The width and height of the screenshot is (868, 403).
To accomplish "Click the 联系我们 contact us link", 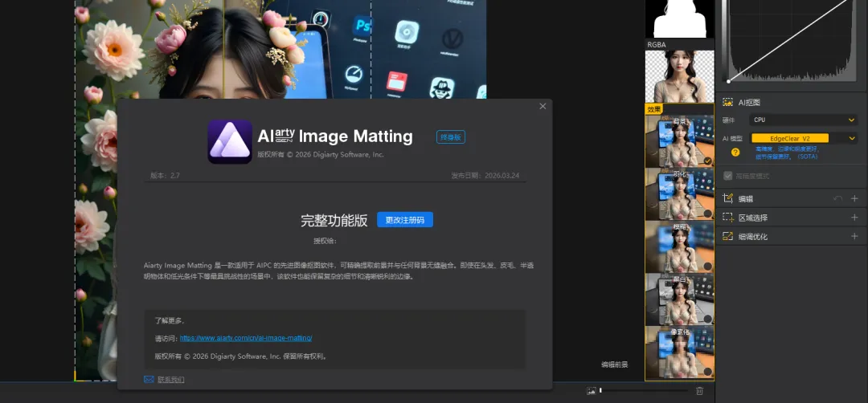I will tap(171, 380).
